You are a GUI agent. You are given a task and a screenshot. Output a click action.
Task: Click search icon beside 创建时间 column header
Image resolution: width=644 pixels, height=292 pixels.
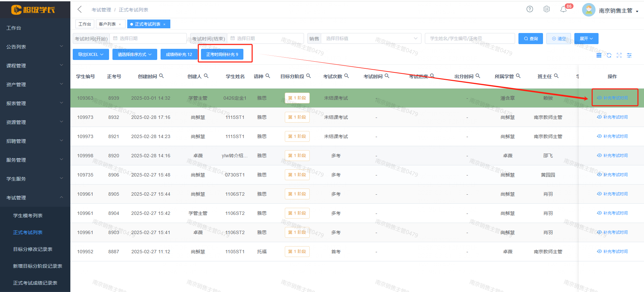pos(161,76)
